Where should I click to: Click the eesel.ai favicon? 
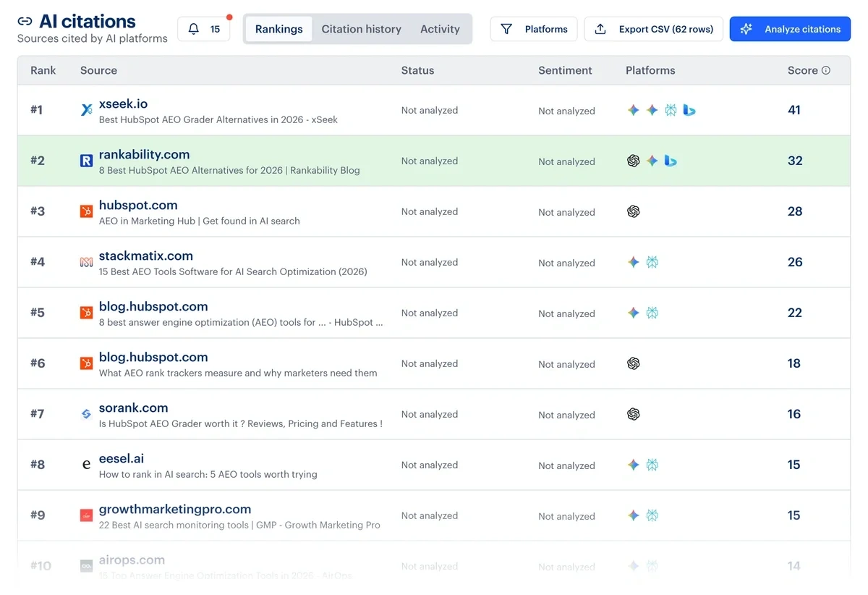[x=86, y=465]
